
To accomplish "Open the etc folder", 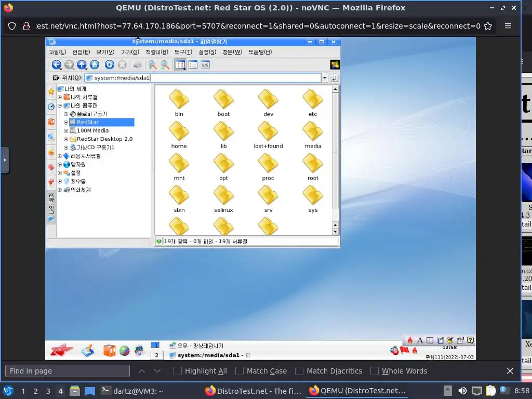I will point(313,103).
